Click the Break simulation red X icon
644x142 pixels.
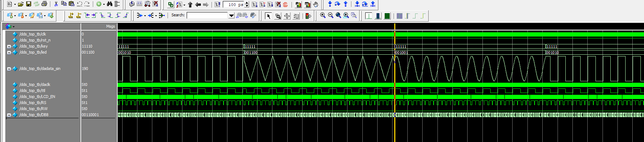(155, 4)
